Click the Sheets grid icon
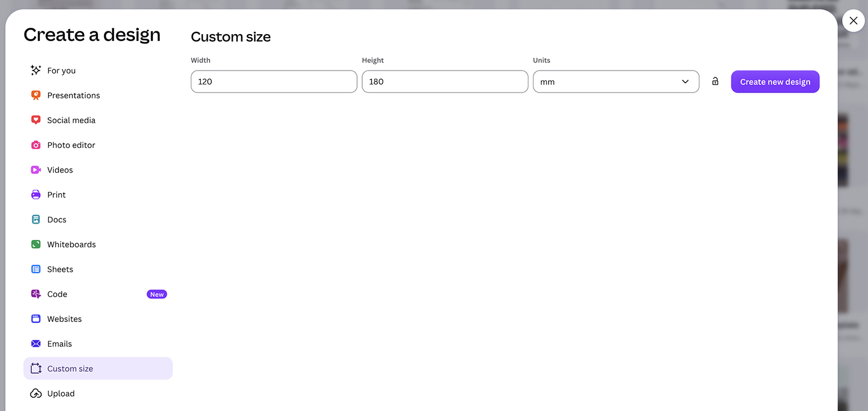868x411 pixels. [36, 269]
